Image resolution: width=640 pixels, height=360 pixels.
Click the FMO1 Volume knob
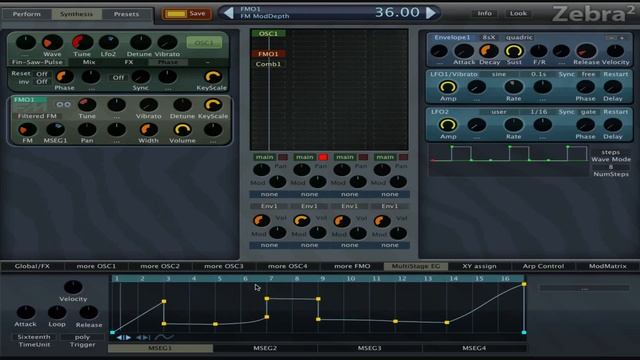(182, 130)
